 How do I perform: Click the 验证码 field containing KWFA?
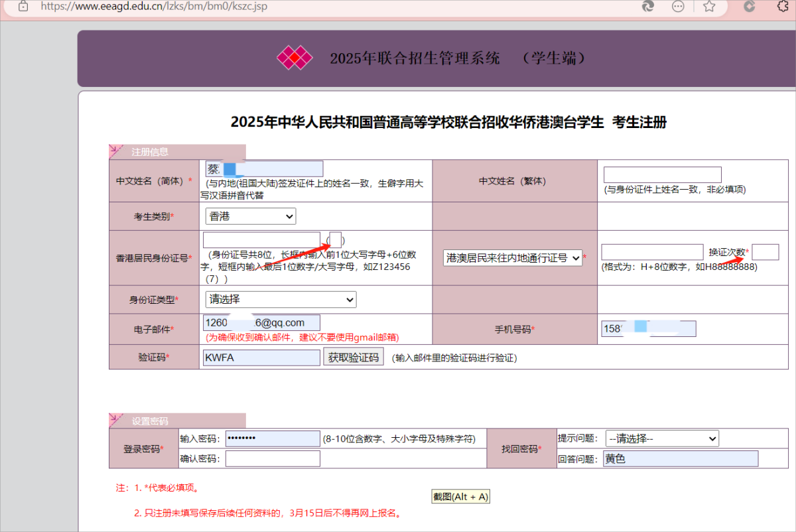[261, 358]
